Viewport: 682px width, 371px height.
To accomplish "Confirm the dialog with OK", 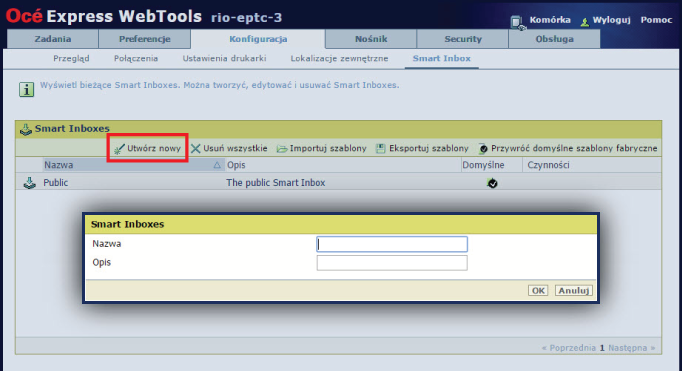I will click(x=538, y=291).
